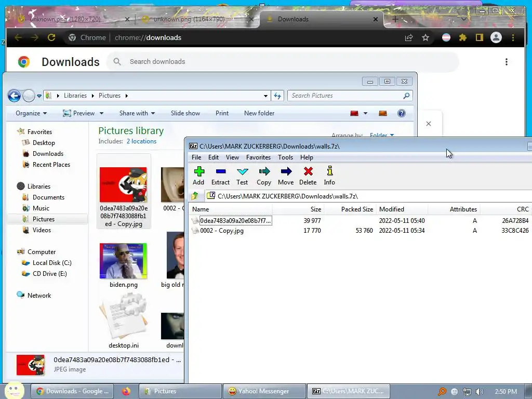
Task: Reload the Chrome downloads page
Action: tap(51, 37)
